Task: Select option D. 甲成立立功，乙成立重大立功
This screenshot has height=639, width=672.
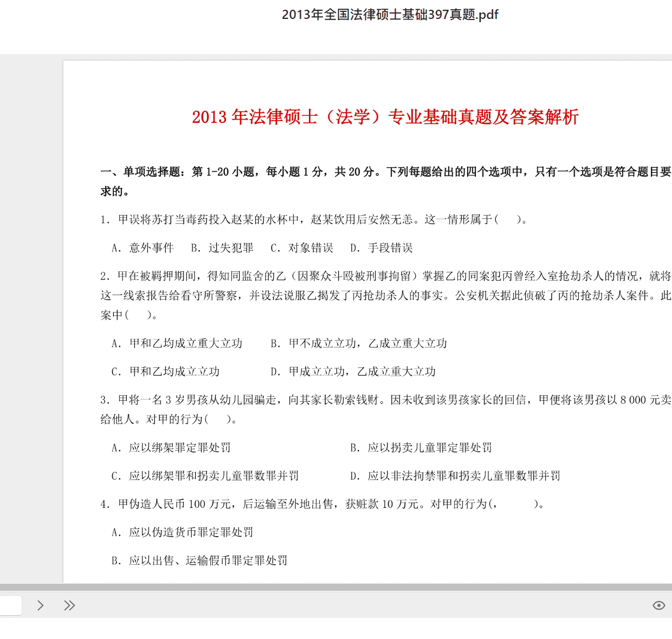Action: [x=353, y=371]
